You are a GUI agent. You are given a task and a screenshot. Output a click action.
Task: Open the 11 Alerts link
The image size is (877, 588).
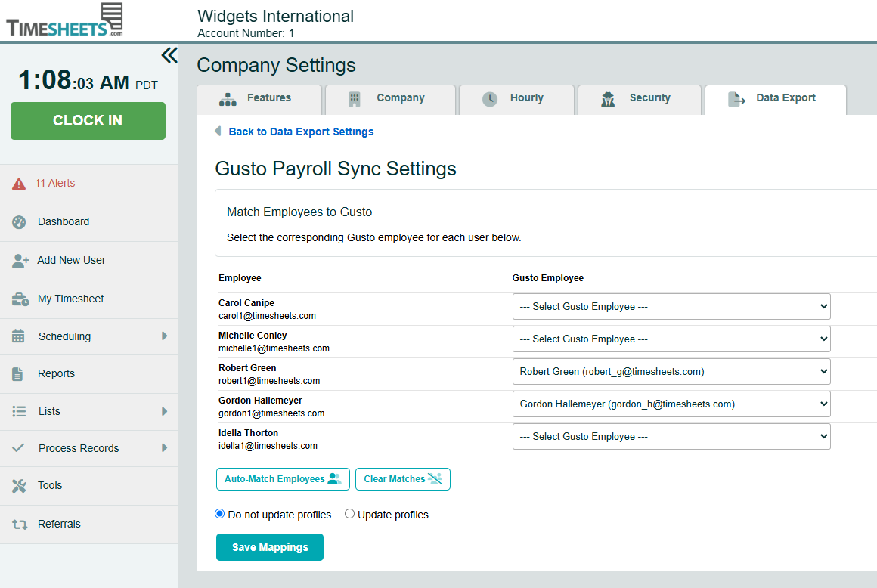click(54, 184)
